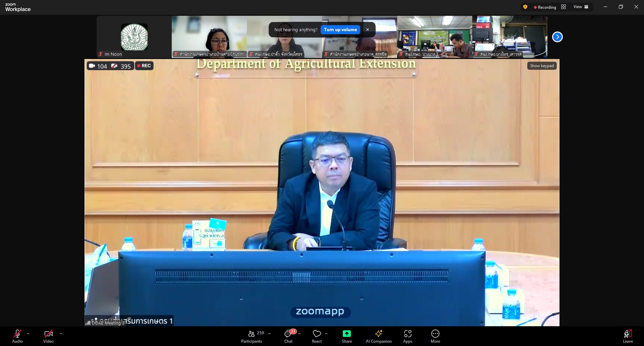The height and width of the screenshot is (346, 644).
Task: Click the Turn up volume button
Action: [x=340, y=30]
